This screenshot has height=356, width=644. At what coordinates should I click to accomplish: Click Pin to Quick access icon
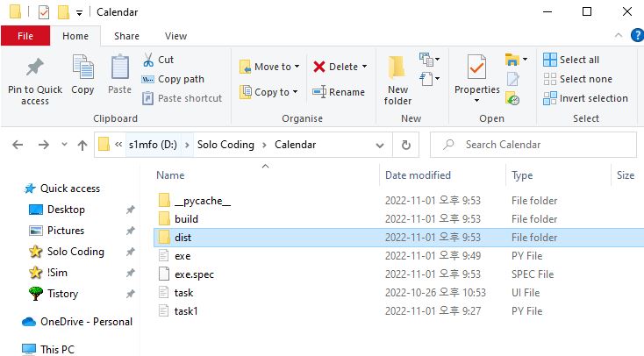coord(35,68)
